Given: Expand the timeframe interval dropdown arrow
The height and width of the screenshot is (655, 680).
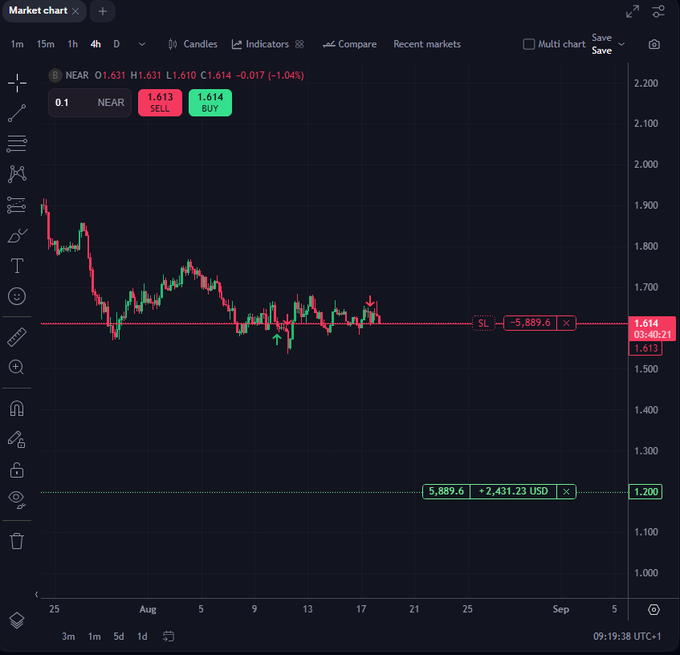Looking at the screenshot, I should pos(142,44).
